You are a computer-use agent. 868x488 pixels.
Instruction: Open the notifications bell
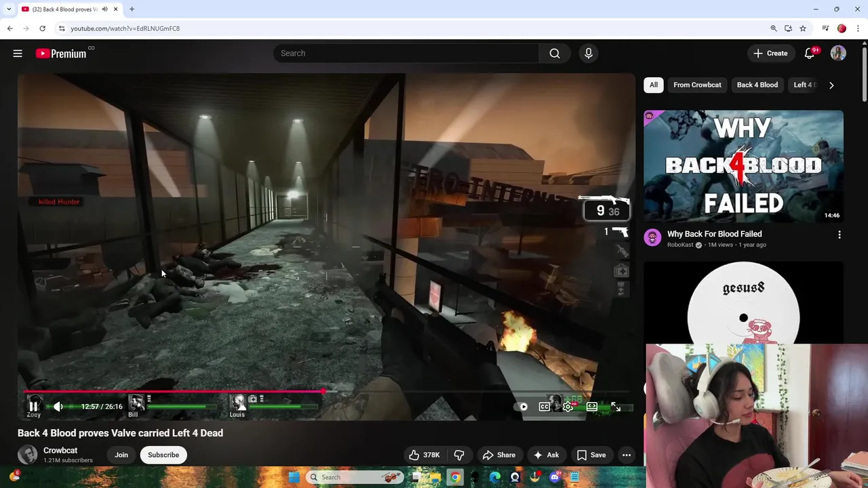point(809,54)
